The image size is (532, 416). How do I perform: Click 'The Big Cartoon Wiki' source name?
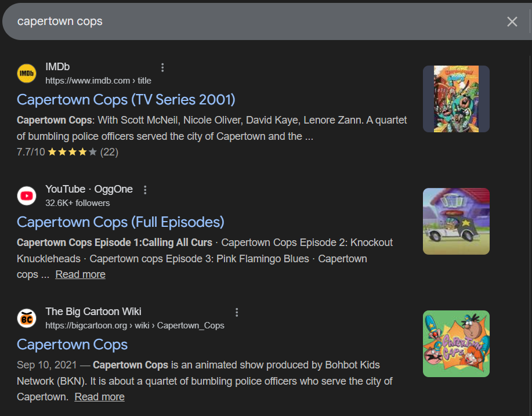(93, 312)
